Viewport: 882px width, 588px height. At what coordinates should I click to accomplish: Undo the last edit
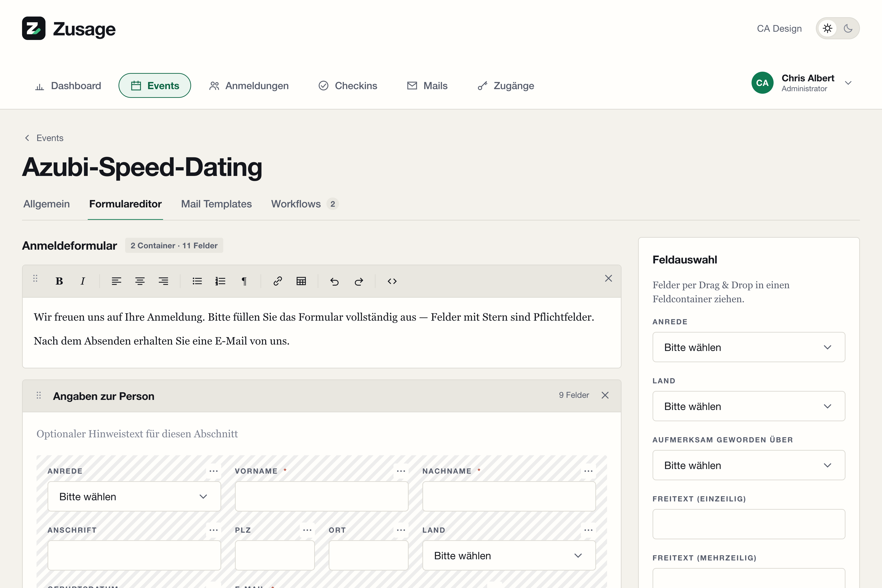pos(334,281)
